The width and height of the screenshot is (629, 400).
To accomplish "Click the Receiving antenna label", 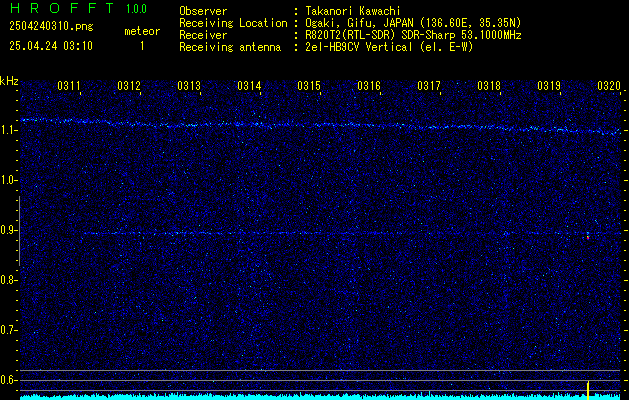I will click(x=230, y=47).
